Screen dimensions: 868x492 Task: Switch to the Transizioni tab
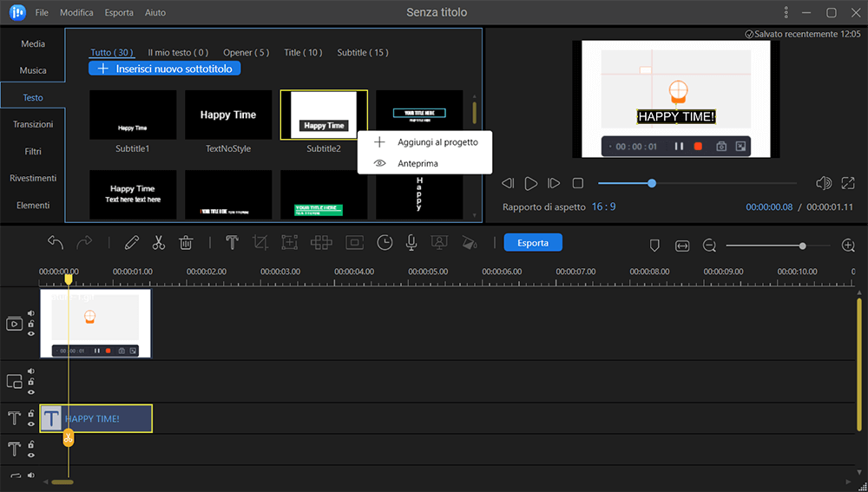(x=33, y=124)
